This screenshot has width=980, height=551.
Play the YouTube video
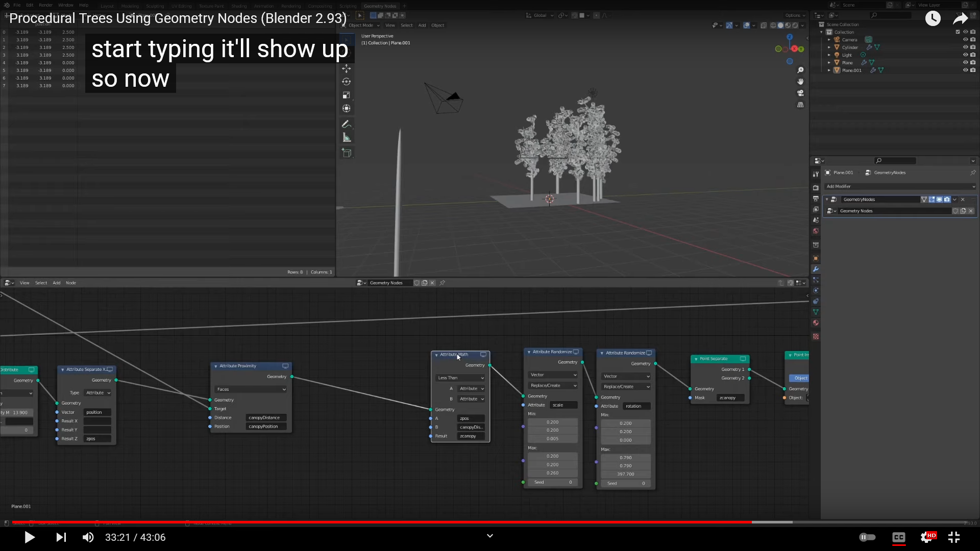point(29,537)
